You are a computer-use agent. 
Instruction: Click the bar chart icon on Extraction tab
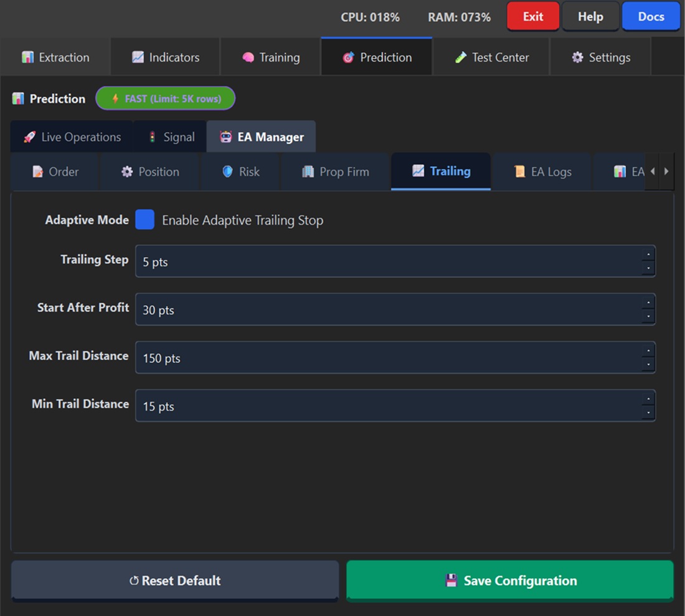(x=27, y=57)
